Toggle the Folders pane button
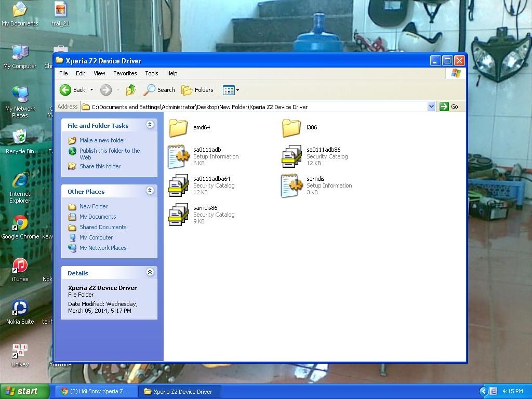532x399 pixels. point(197,90)
